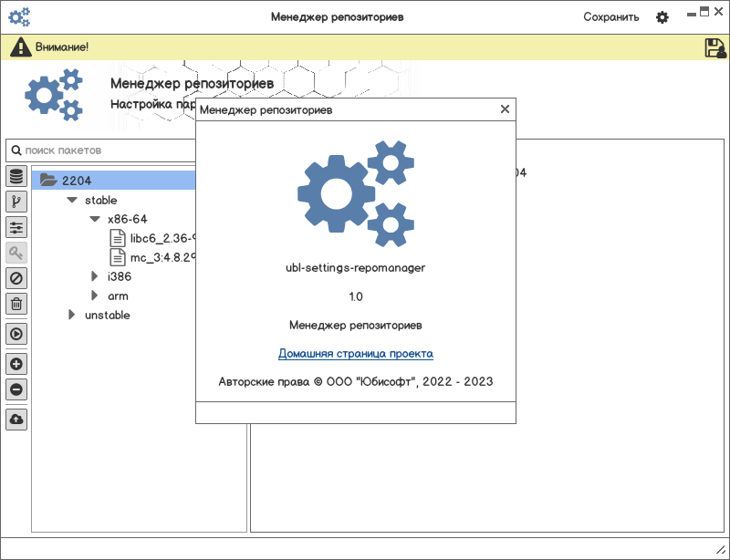730x560 pixels.
Task: Click the branch icon in sidebar
Action: point(16,202)
